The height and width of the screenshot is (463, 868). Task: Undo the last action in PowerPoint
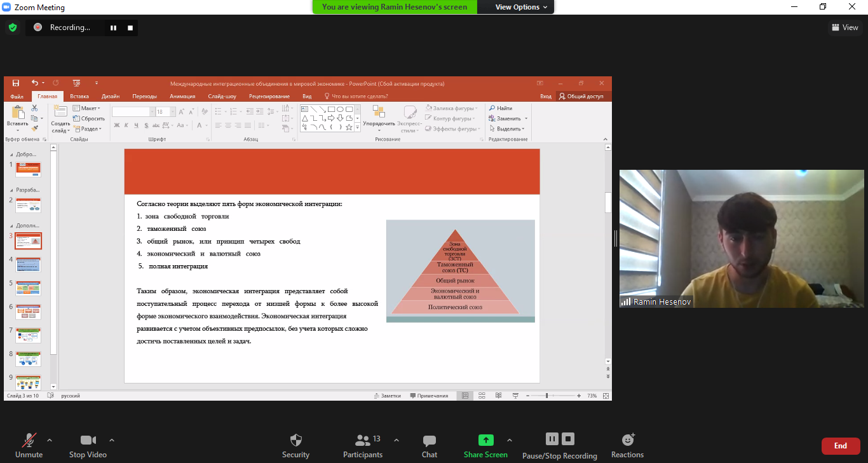35,83
